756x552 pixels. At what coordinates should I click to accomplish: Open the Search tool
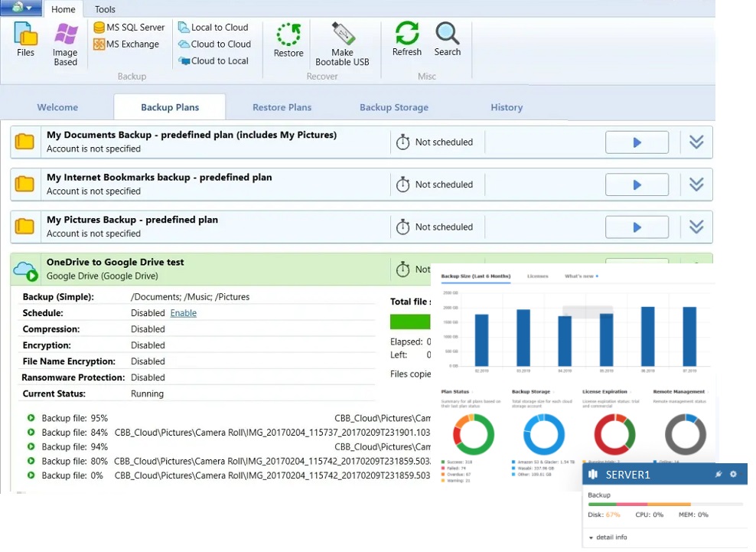(448, 39)
